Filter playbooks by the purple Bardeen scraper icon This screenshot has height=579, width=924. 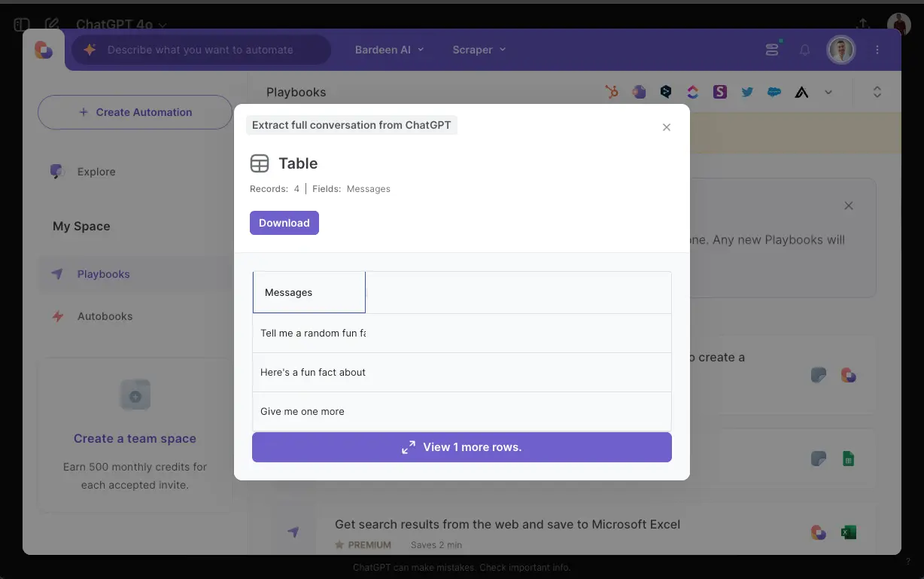pos(639,92)
